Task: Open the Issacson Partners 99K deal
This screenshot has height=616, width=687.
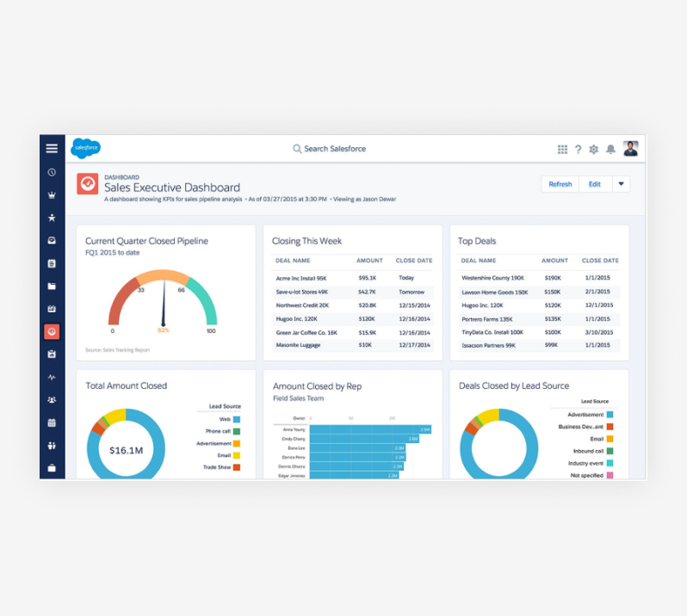Action: point(488,346)
